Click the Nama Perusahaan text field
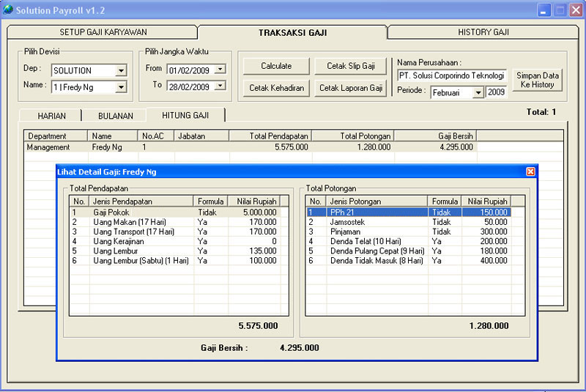The width and height of the screenshot is (586, 392). [x=451, y=75]
